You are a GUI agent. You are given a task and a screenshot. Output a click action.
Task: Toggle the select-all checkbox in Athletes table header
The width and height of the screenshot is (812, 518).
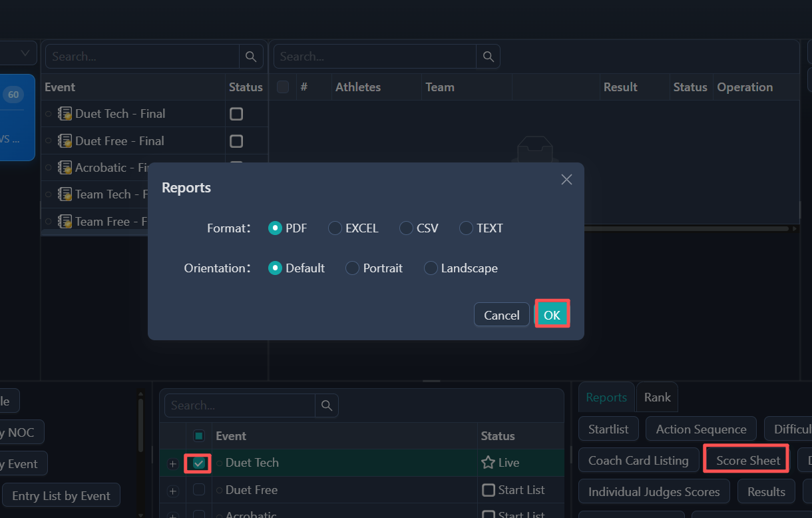[283, 87]
